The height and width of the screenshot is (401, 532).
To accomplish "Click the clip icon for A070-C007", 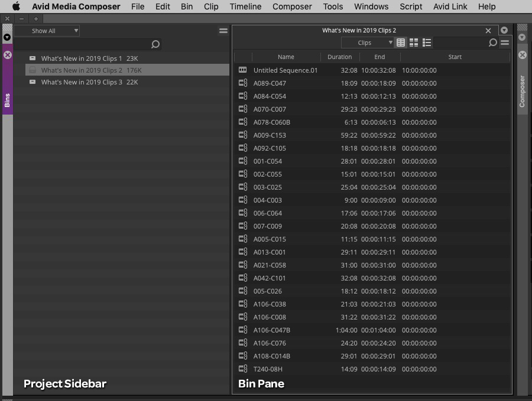I will point(242,109).
